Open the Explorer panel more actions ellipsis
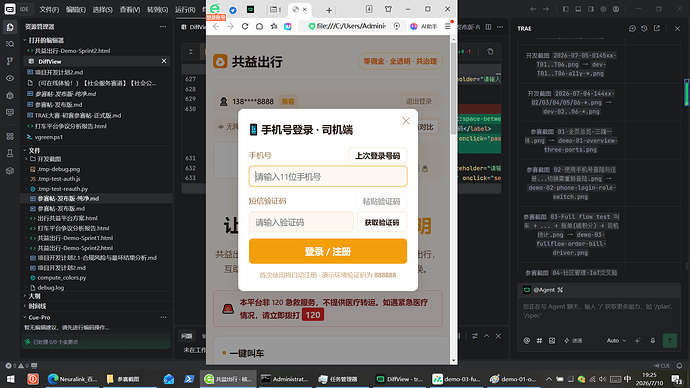Screen dimensions: 690x388 click(163, 27)
